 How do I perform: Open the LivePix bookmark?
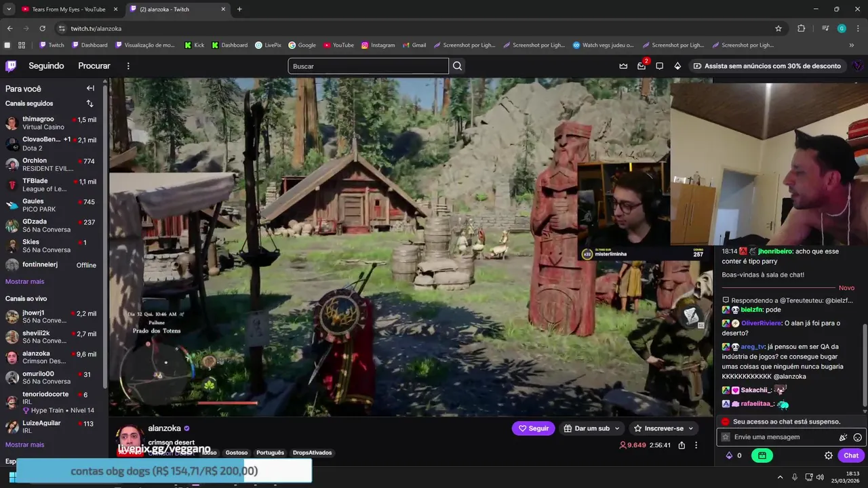coord(268,45)
